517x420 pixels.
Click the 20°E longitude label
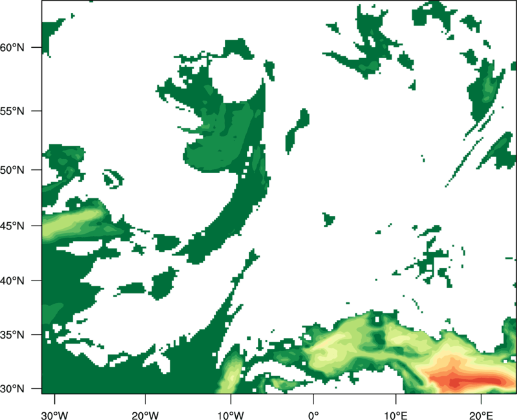[x=481, y=415]
